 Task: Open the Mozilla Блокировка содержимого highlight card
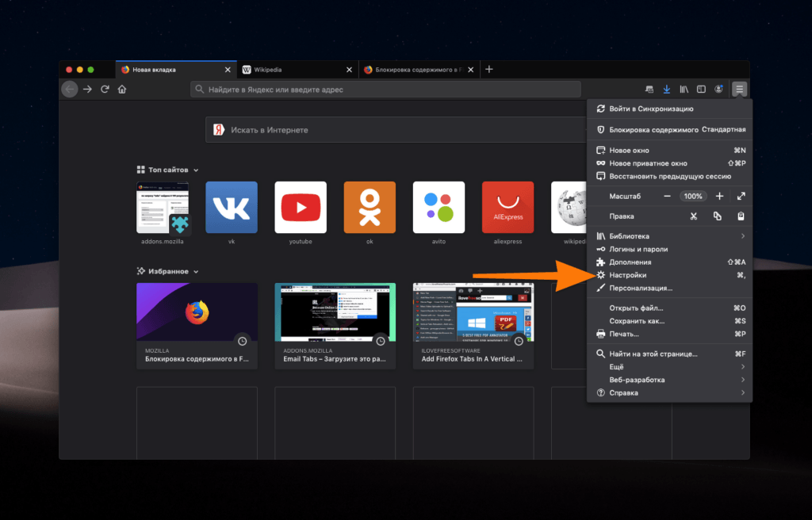197,326
